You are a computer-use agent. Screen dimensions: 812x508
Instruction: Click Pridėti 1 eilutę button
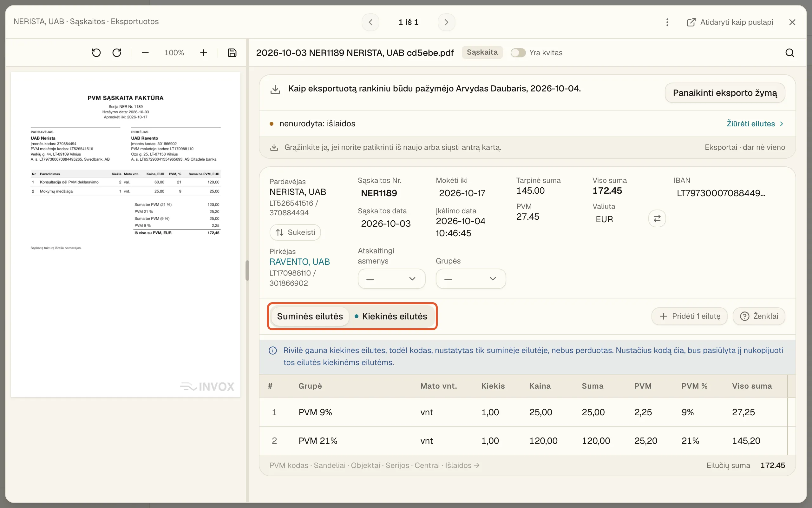689,316
